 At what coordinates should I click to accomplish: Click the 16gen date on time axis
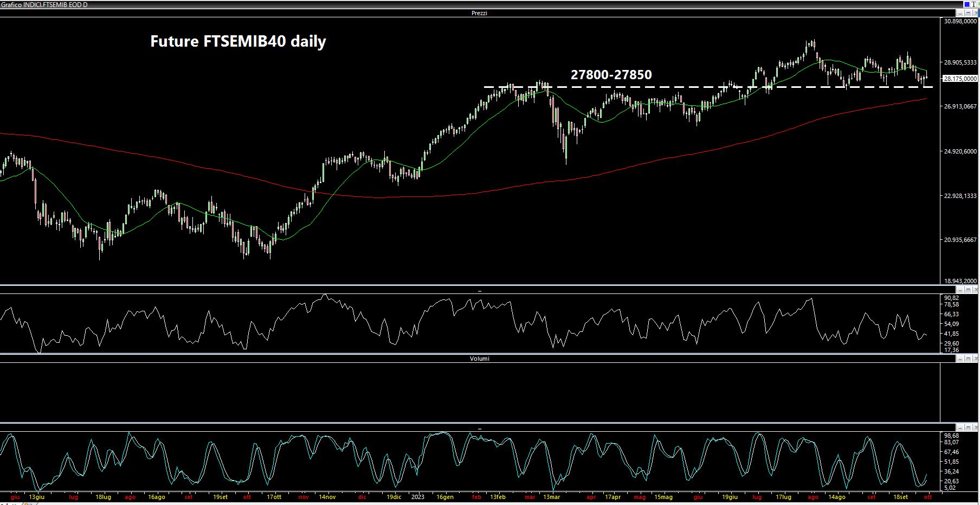[x=445, y=497]
